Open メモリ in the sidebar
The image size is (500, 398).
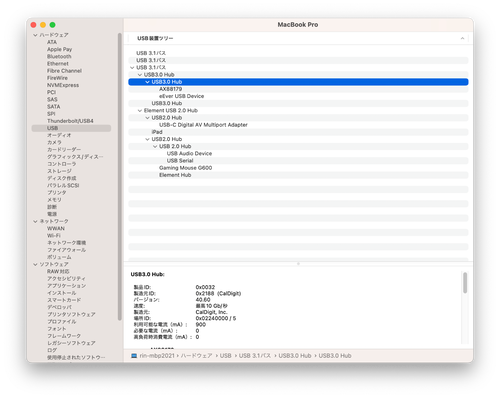pyautogui.click(x=54, y=200)
